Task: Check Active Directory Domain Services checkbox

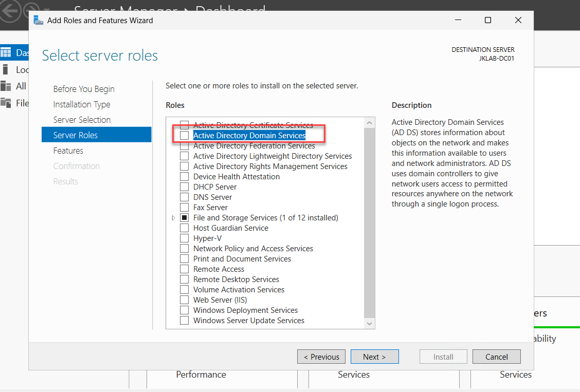Action: click(184, 136)
